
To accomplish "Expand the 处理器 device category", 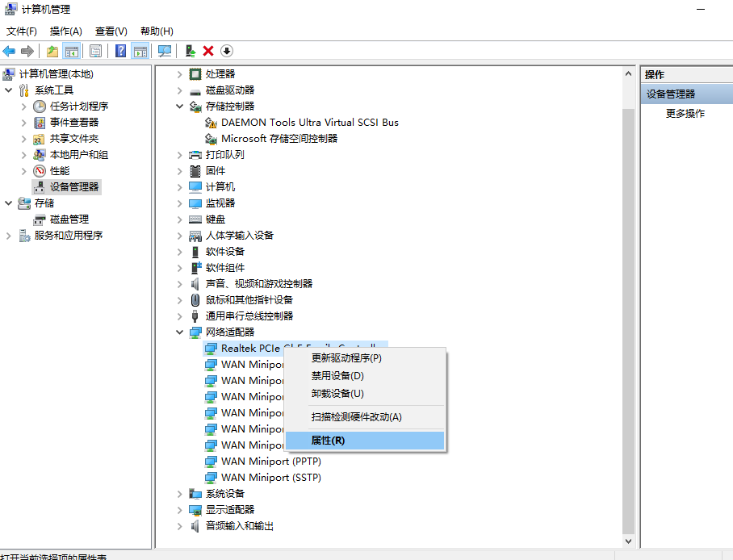I will (180, 74).
